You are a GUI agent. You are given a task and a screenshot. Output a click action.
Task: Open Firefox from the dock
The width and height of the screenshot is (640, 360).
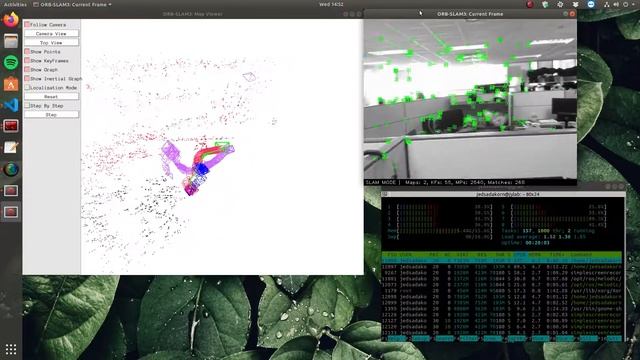coord(11,20)
